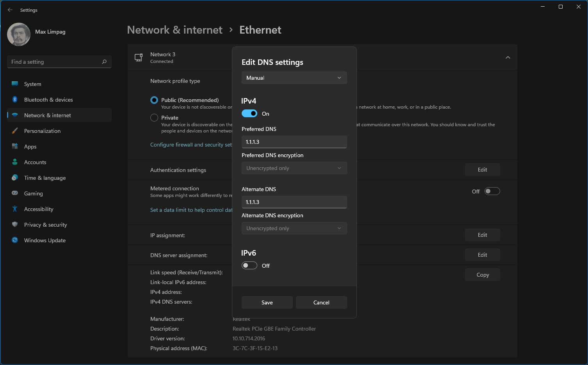Edit DNS server assignment
Image resolution: width=588 pixels, height=365 pixels.
482,255
